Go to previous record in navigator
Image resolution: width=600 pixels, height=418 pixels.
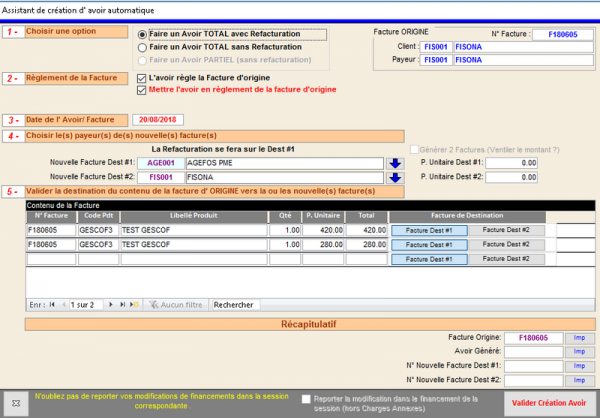pos(65,303)
